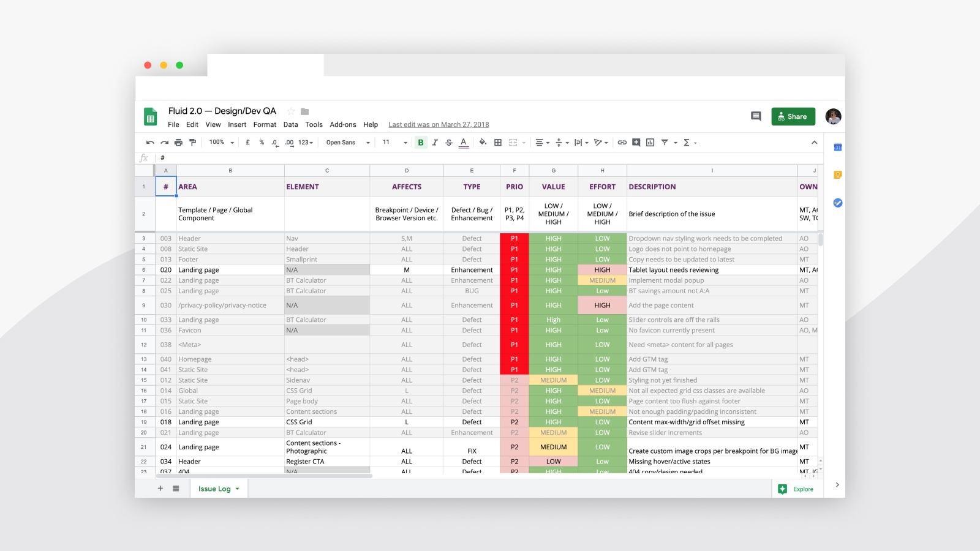Click the Move to folder icon

point(304,111)
